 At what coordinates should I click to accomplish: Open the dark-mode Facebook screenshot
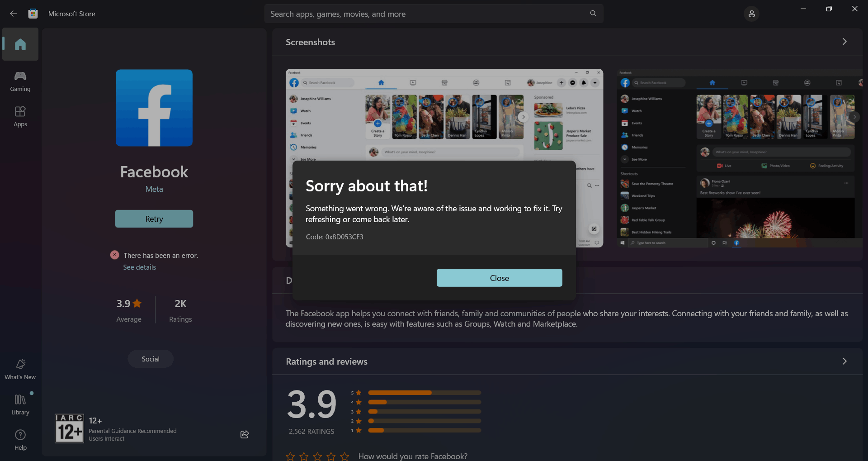pyautogui.click(x=740, y=158)
